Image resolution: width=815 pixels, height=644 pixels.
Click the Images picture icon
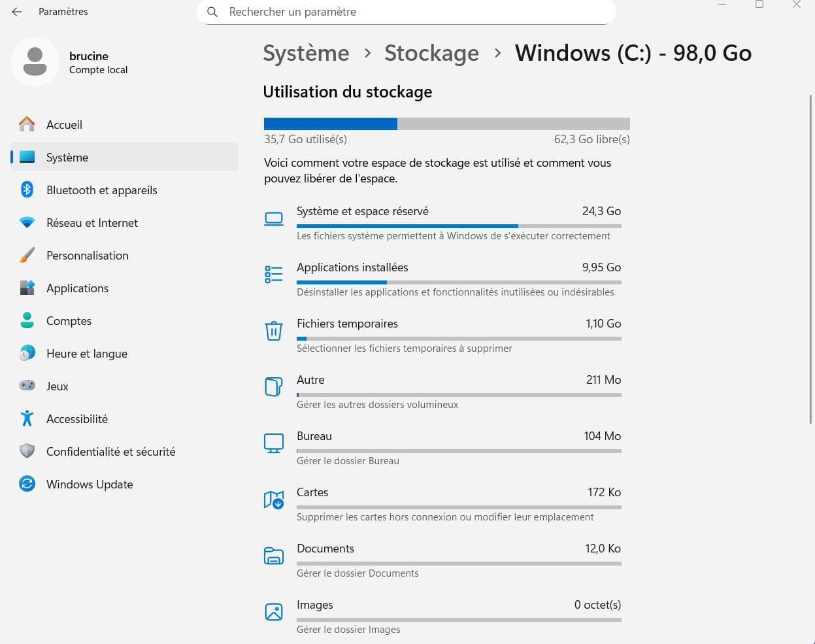[x=274, y=612]
